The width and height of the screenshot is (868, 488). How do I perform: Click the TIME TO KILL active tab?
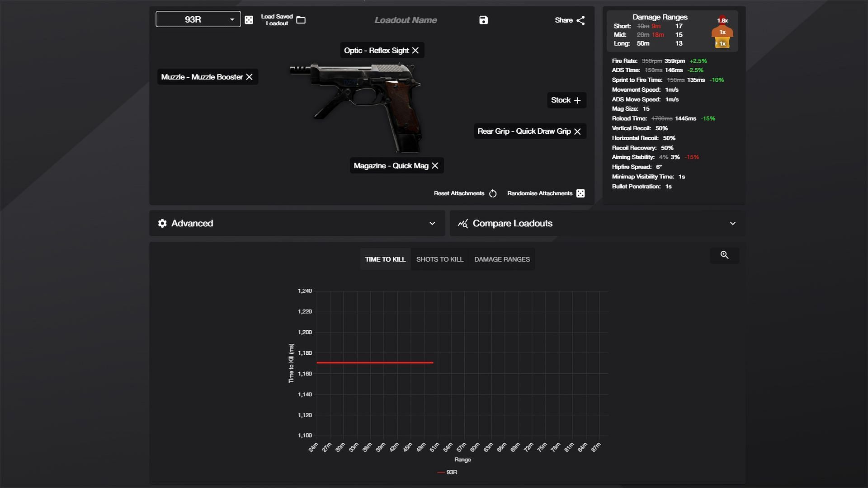pos(386,259)
